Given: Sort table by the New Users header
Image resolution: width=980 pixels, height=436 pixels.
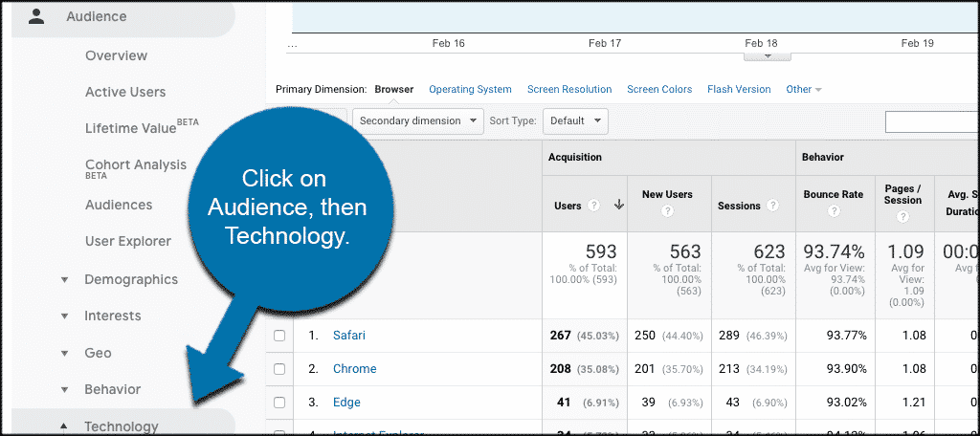Looking at the screenshot, I should tap(667, 194).
